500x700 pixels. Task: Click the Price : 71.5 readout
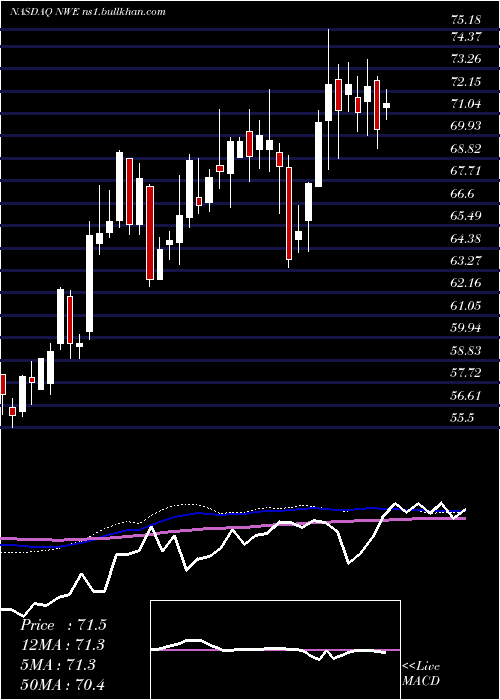[x=63, y=625]
